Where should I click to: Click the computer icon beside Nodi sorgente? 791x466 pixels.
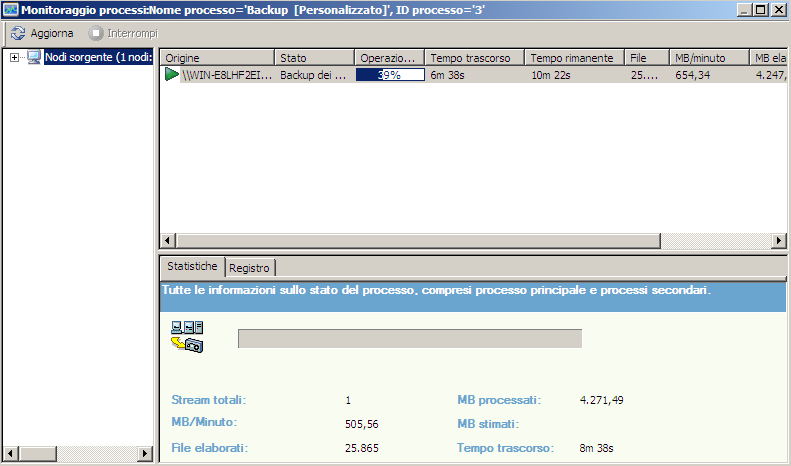[x=34, y=57]
